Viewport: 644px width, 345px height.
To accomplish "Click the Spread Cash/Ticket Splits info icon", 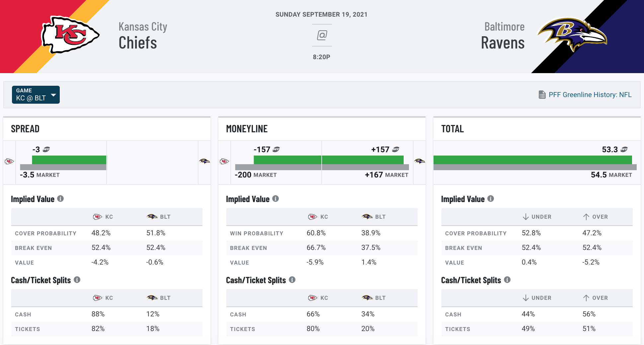I will [x=77, y=280].
